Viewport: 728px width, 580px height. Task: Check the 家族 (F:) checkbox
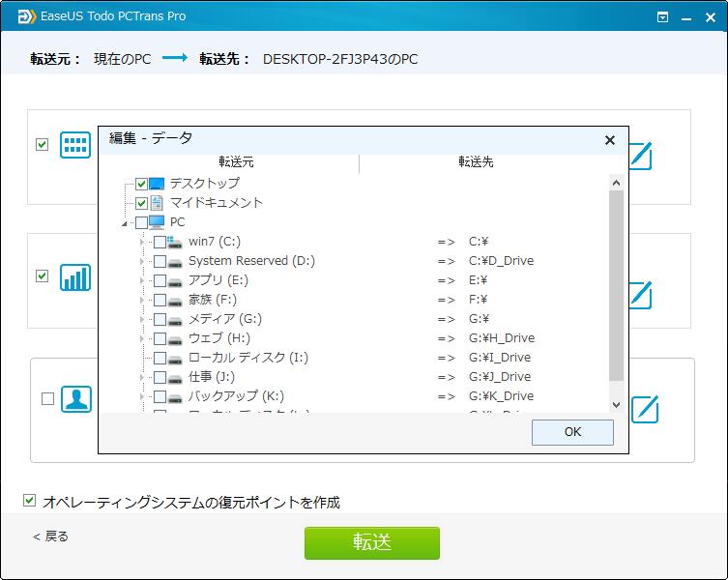[x=160, y=300]
